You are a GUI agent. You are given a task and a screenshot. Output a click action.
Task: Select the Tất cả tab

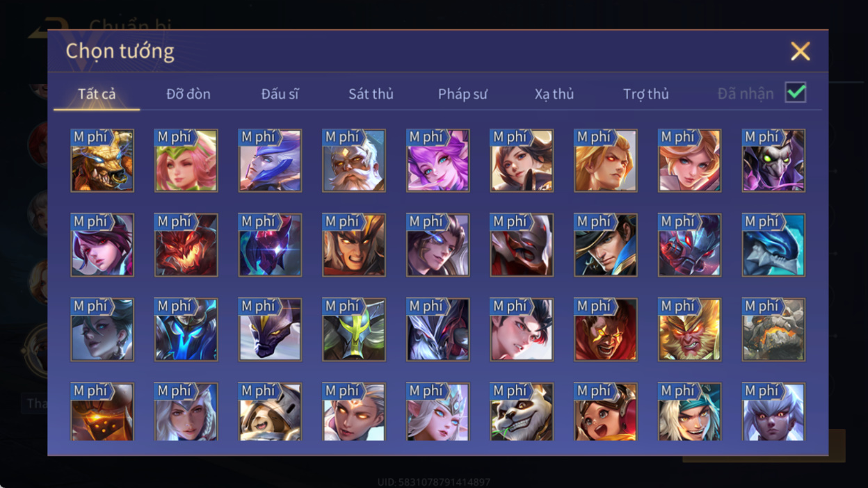pos(97,94)
